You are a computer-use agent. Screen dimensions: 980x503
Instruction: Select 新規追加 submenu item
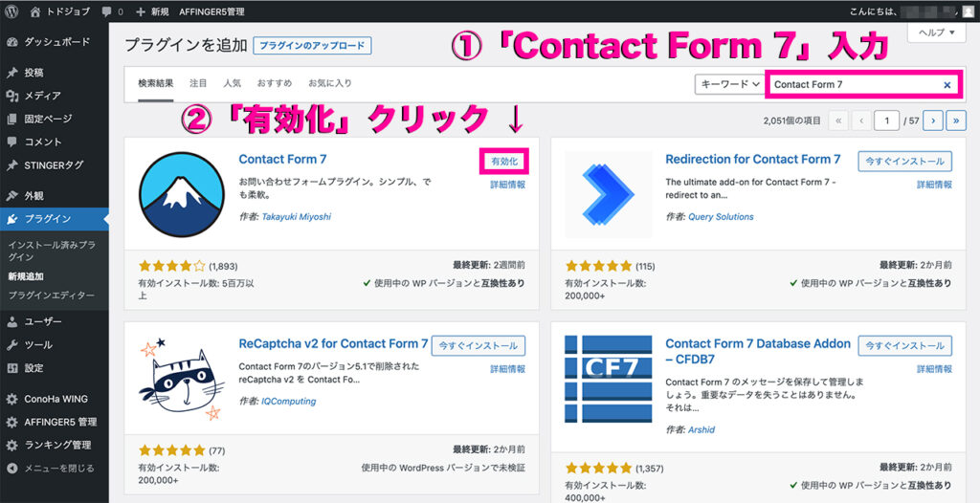point(26,276)
